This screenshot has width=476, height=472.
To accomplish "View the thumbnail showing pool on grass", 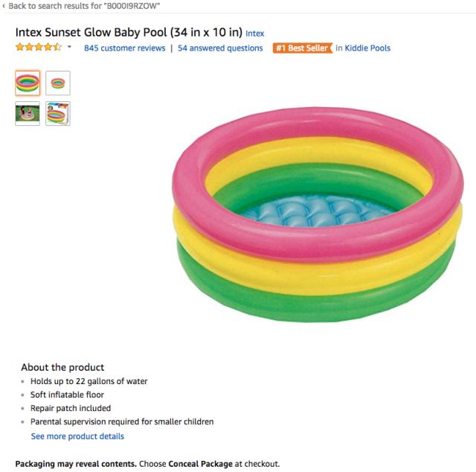I will (x=28, y=113).
